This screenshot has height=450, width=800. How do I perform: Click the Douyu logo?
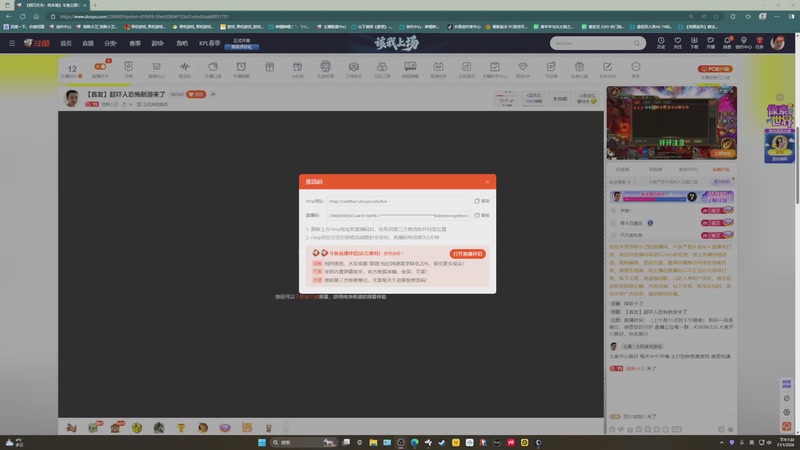click(37, 43)
